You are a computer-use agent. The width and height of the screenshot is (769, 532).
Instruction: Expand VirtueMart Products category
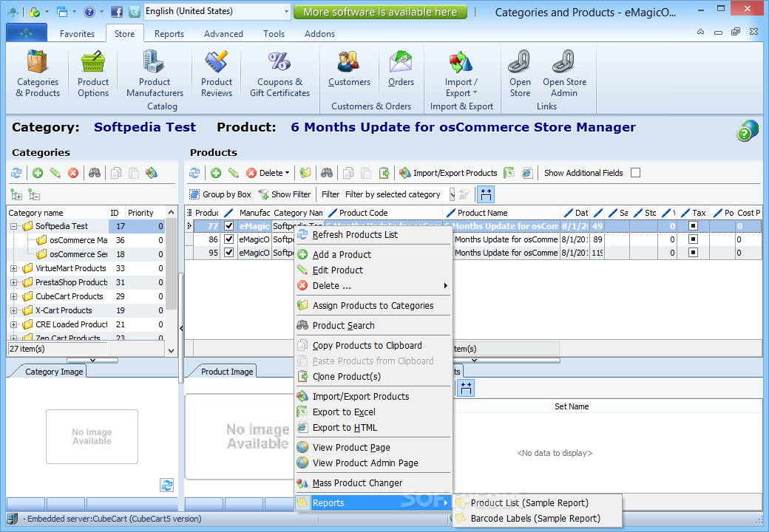(14, 268)
